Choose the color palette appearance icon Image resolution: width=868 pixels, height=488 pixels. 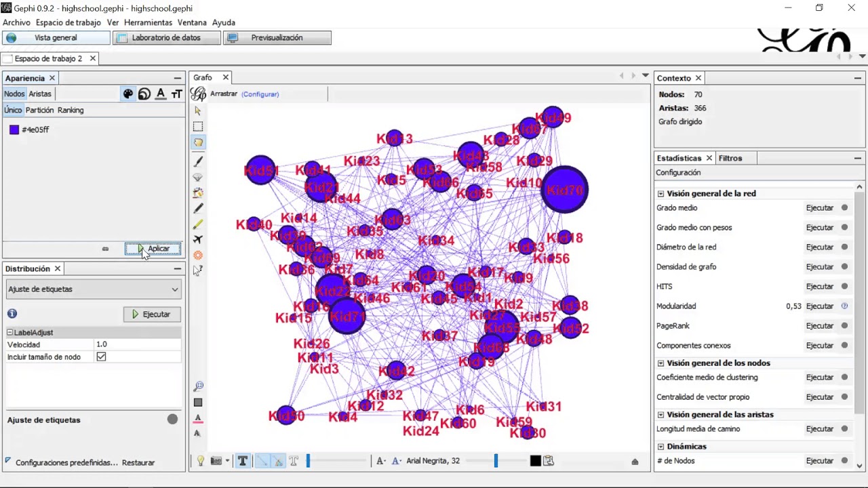click(128, 94)
